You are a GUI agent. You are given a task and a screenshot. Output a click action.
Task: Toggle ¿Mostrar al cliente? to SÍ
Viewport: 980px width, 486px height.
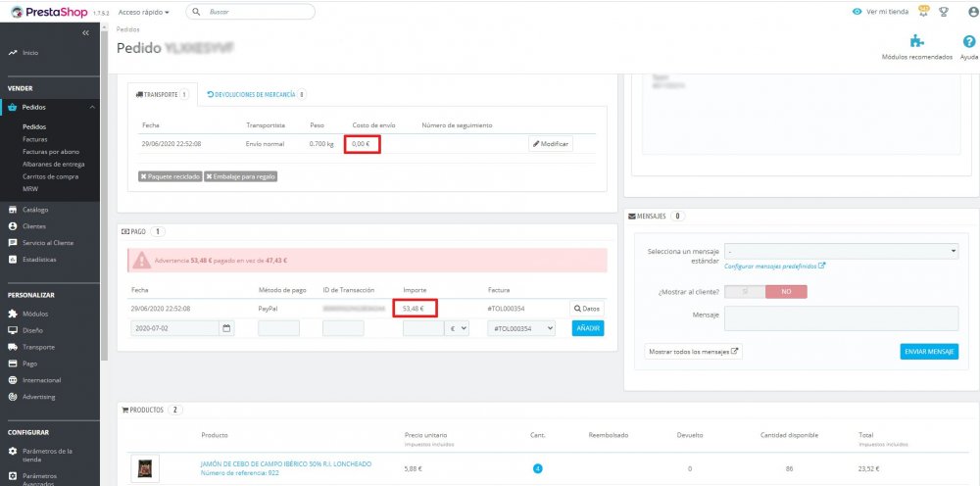[745, 292]
